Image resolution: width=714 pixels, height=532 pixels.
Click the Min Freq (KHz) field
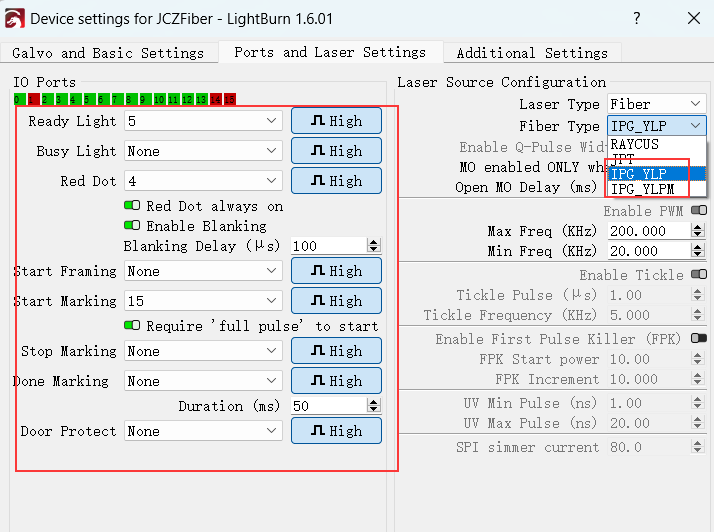point(649,251)
